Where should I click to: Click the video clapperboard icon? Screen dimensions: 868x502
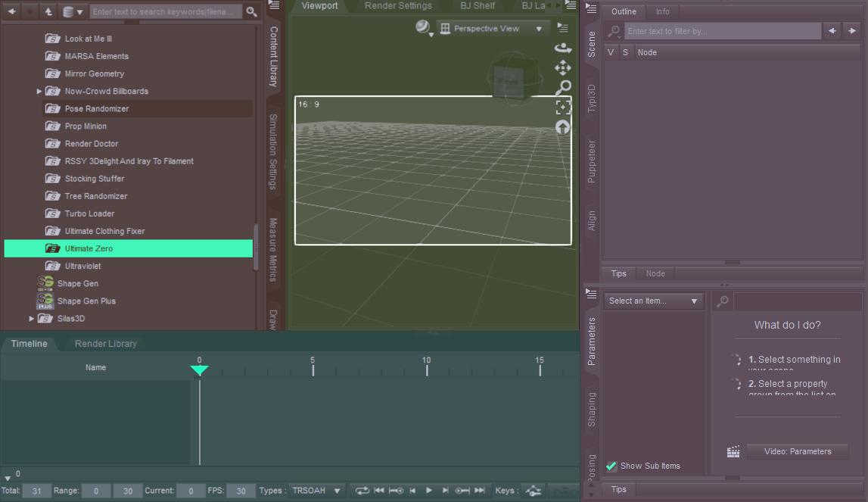pyautogui.click(x=733, y=451)
